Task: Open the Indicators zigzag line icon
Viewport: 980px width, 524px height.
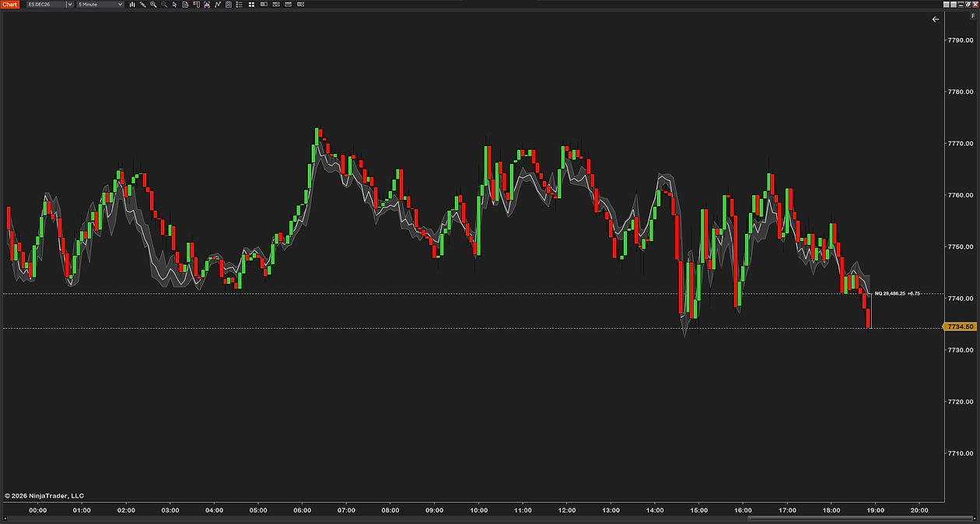Action: click(218, 5)
